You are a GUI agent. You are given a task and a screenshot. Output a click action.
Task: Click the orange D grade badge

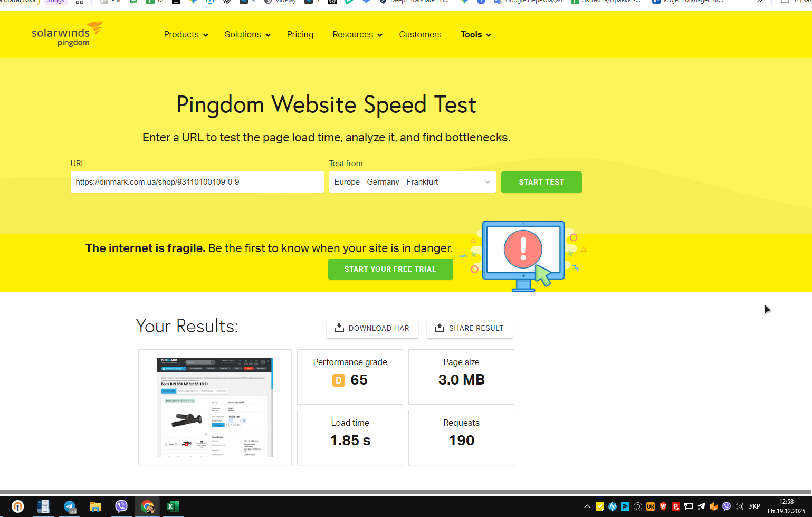(338, 380)
